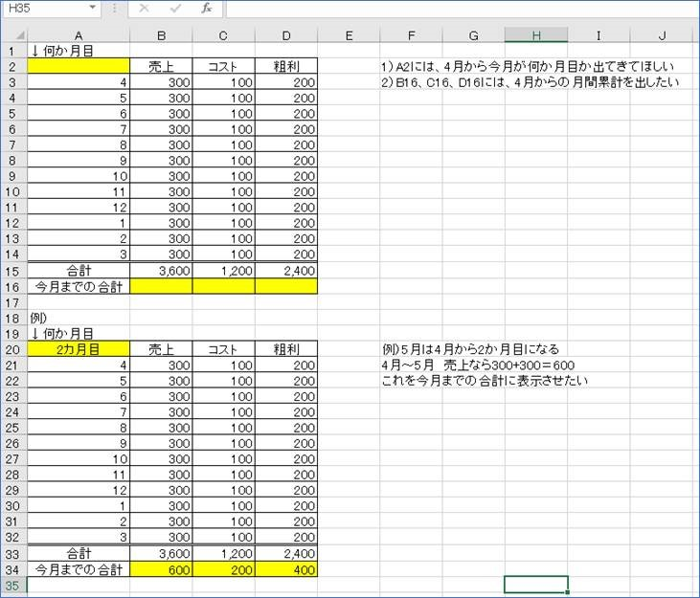This screenshot has height=598, width=700.
Task: Select the 合計 label cell in row 15
Action: pyautogui.click(x=79, y=271)
